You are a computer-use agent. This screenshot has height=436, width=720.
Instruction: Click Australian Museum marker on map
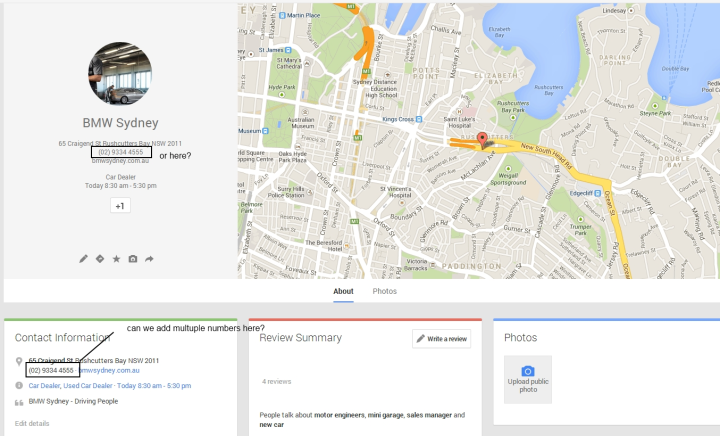(306, 112)
